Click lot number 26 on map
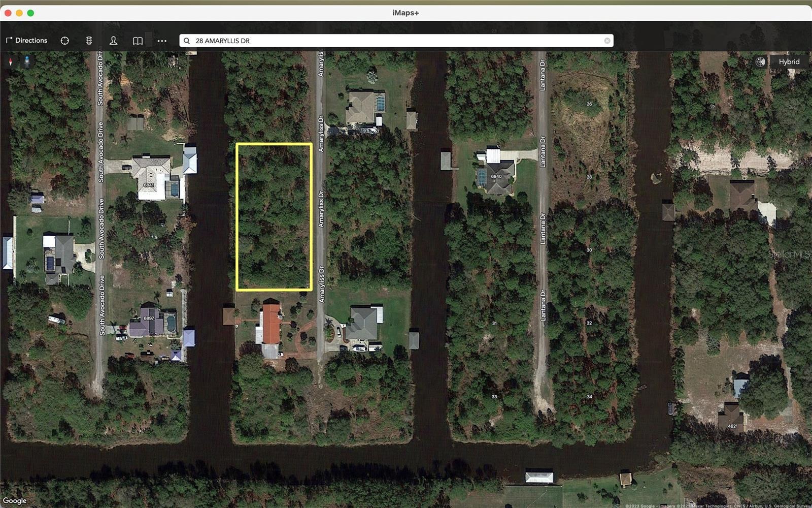This screenshot has height=508, width=812. [589, 104]
